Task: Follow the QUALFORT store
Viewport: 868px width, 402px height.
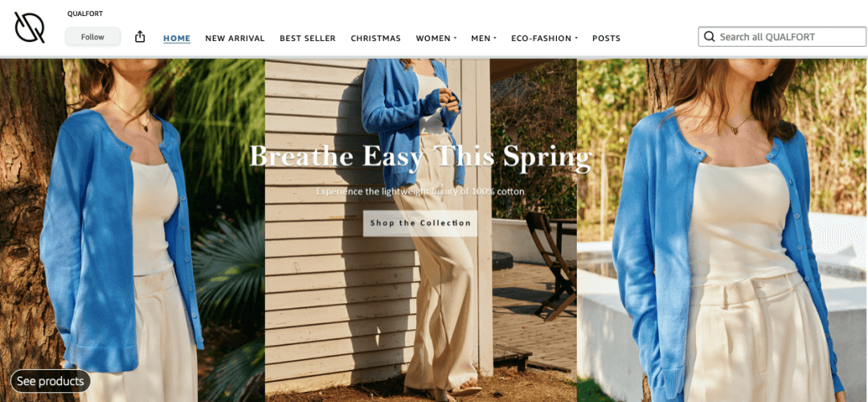Action: click(92, 37)
